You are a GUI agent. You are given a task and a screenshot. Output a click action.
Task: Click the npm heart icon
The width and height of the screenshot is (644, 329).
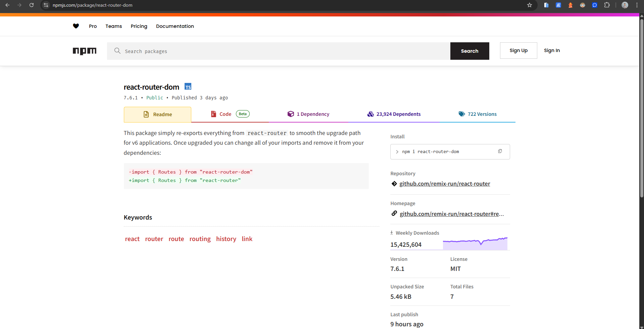(76, 26)
